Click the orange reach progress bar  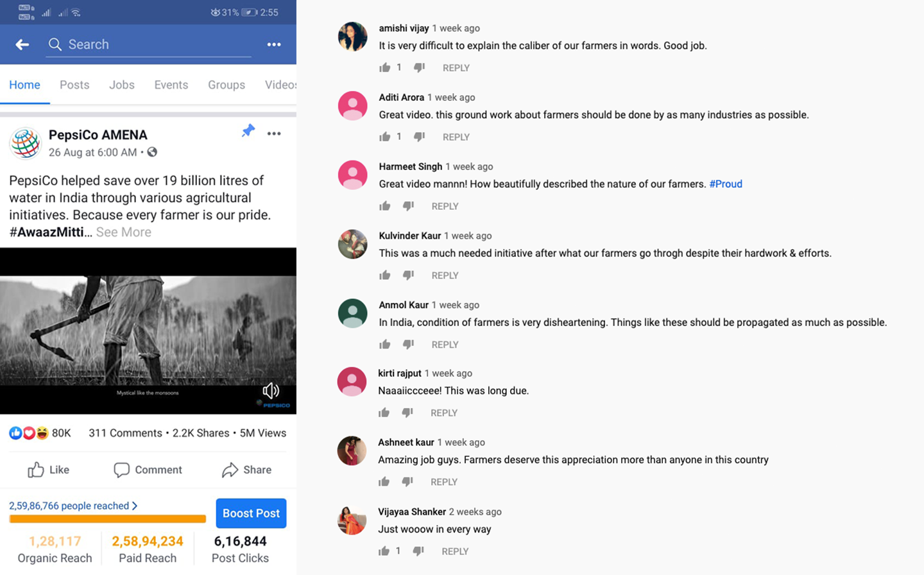107,519
